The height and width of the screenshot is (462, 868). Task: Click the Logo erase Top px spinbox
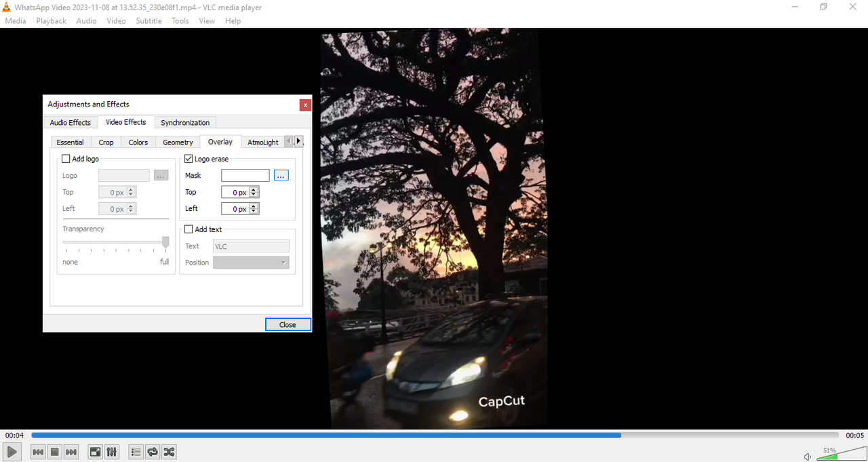tap(240, 193)
